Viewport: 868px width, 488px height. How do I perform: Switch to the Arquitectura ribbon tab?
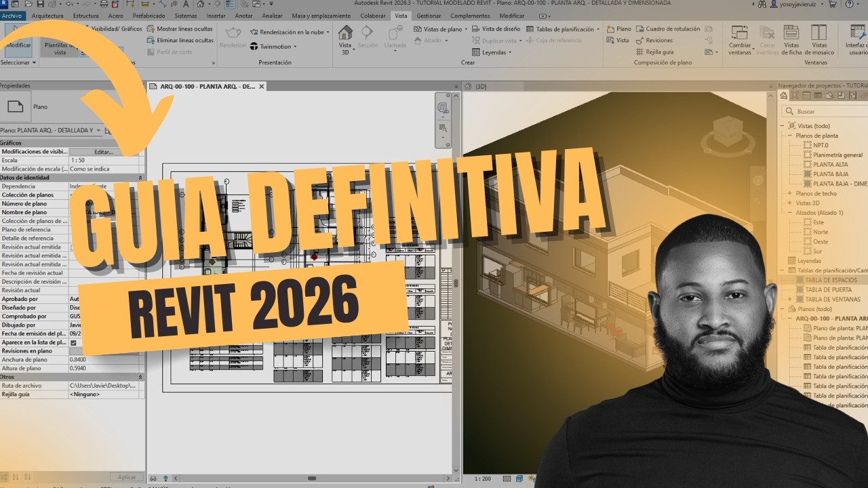coord(47,16)
